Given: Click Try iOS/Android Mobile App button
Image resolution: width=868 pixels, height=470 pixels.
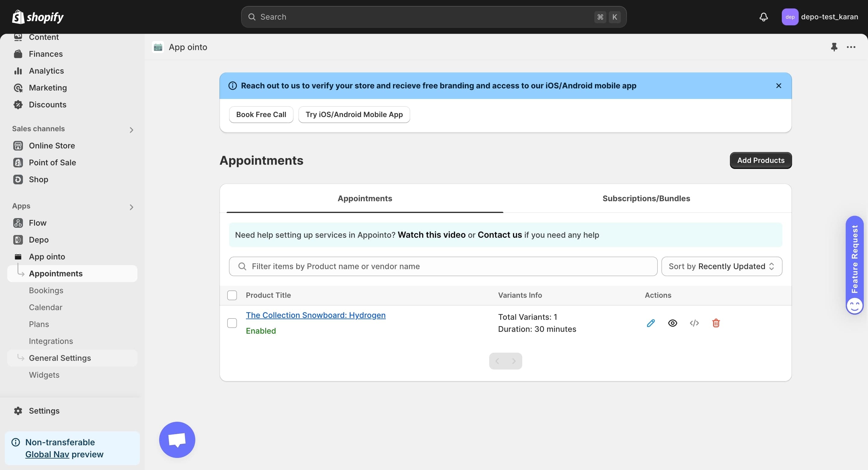Looking at the screenshot, I should point(354,115).
